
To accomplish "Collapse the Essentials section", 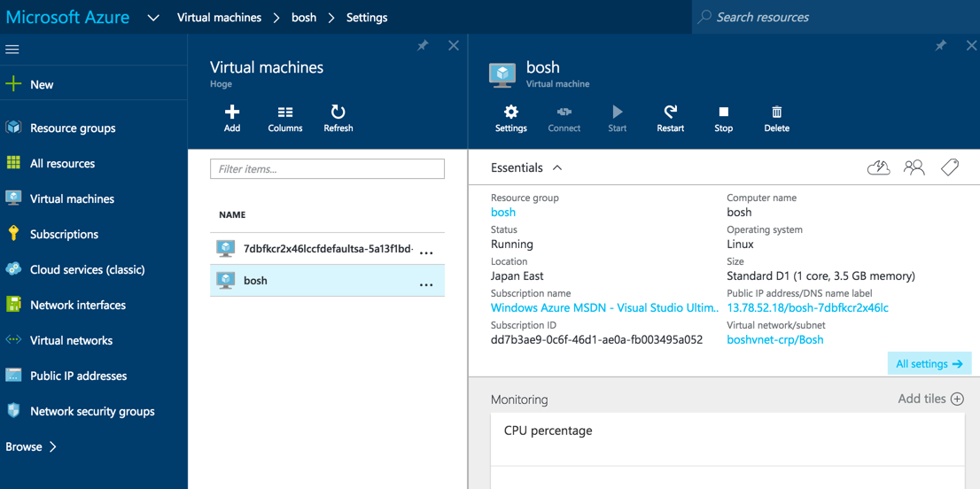I will click(x=558, y=167).
